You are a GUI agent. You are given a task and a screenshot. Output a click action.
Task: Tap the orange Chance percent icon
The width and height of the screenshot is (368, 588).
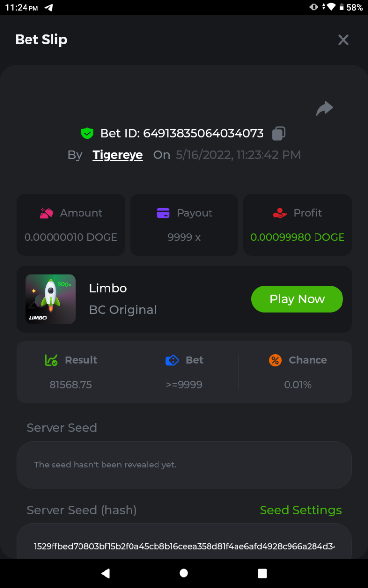click(x=275, y=360)
